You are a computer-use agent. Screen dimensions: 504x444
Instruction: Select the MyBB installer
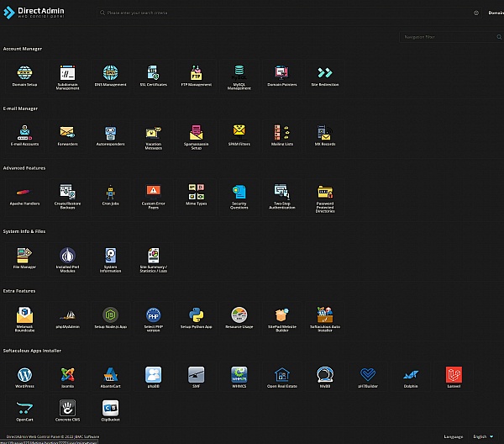(x=325, y=377)
